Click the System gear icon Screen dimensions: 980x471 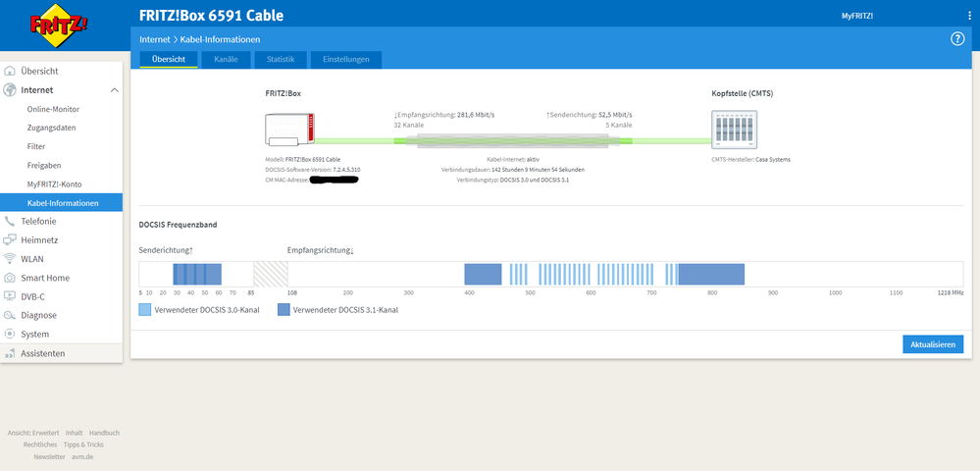pyautogui.click(x=10, y=334)
